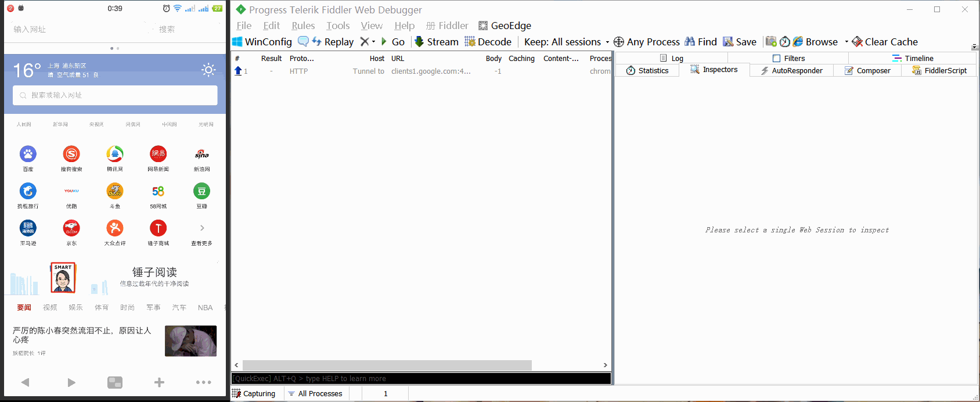The width and height of the screenshot is (980, 402).
Task: Open the File menu
Action: 244,26
